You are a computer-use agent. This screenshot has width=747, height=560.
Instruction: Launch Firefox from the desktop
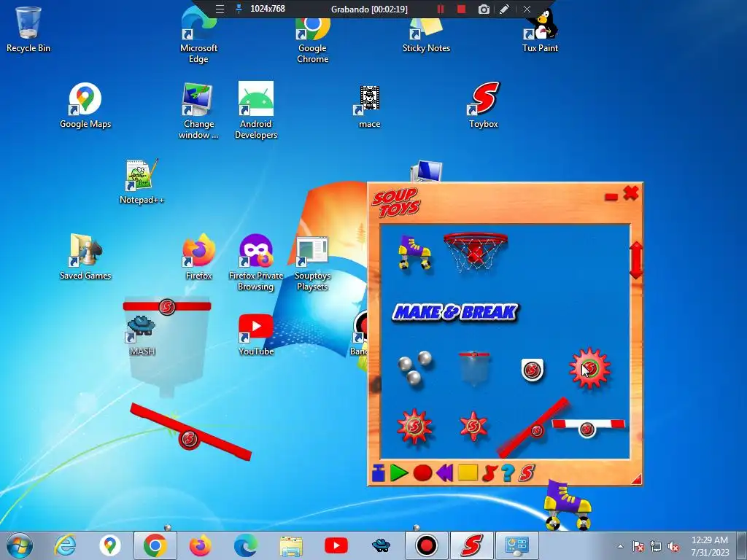(198, 257)
